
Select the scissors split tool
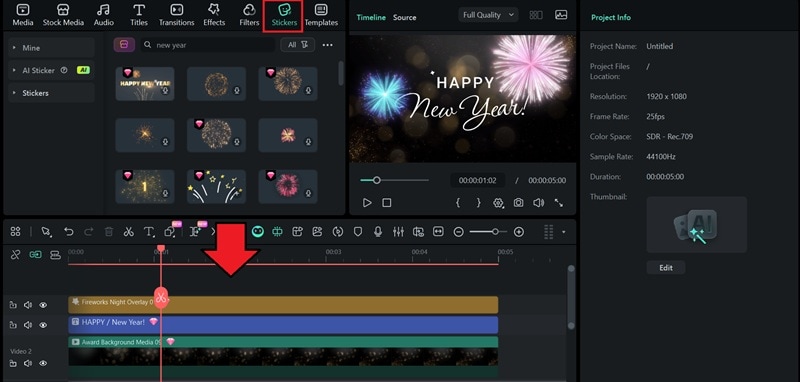[x=129, y=232]
